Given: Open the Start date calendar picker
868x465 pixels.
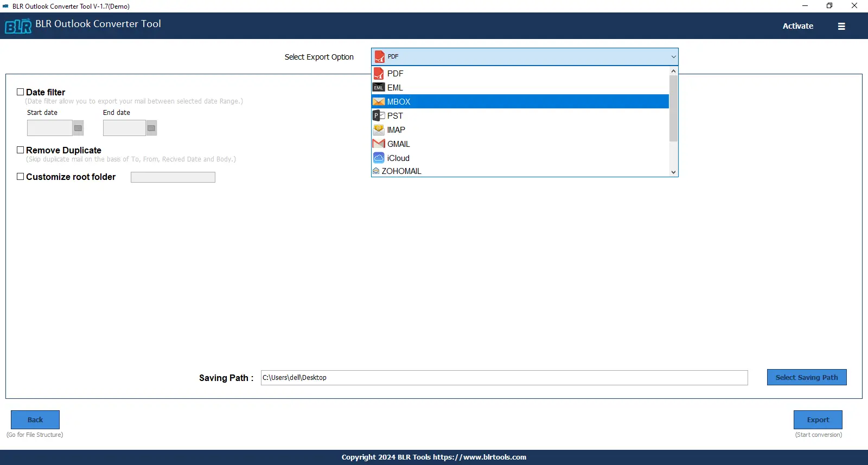Looking at the screenshot, I should (78, 128).
